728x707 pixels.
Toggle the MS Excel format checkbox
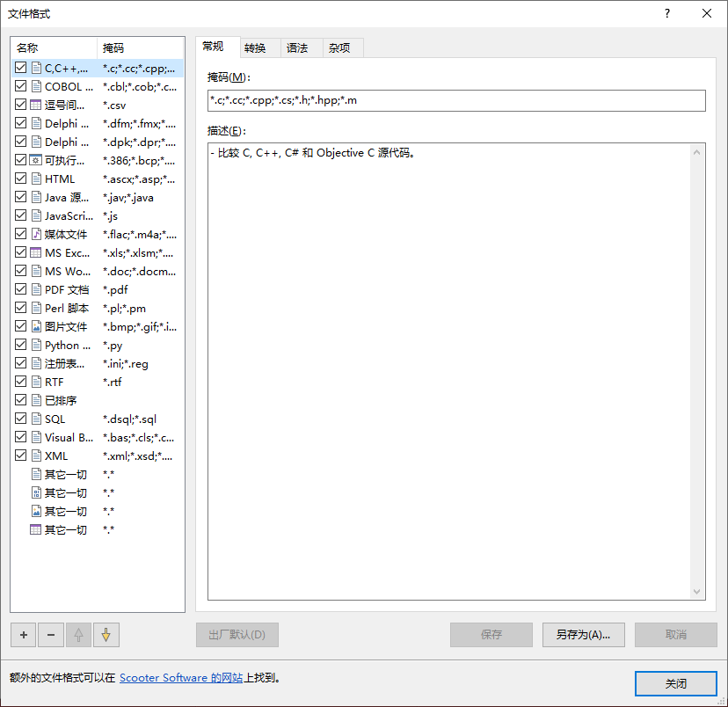point(20,252)
